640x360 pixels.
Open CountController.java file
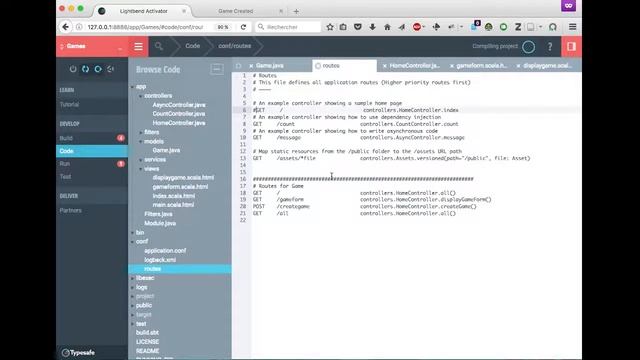coord(179,114)
